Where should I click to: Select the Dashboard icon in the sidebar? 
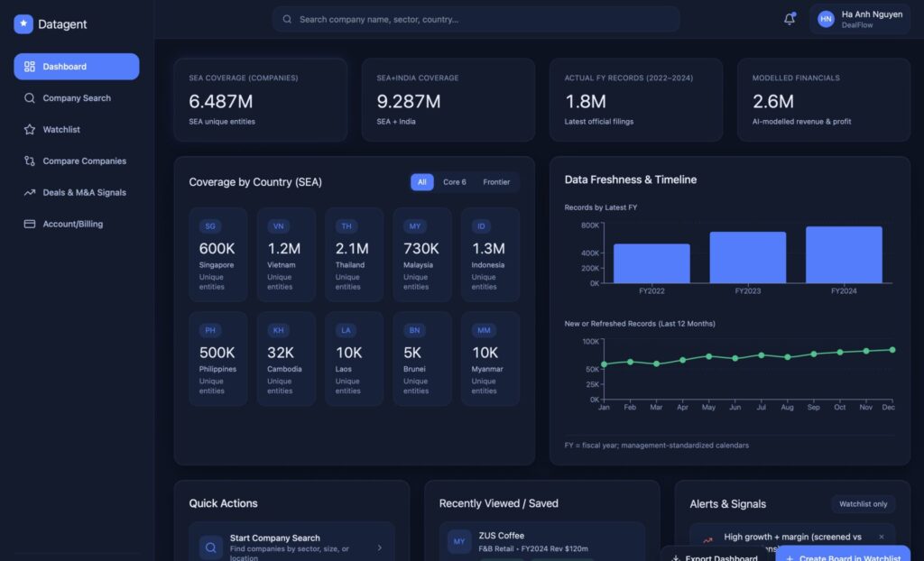pos(29,67)
